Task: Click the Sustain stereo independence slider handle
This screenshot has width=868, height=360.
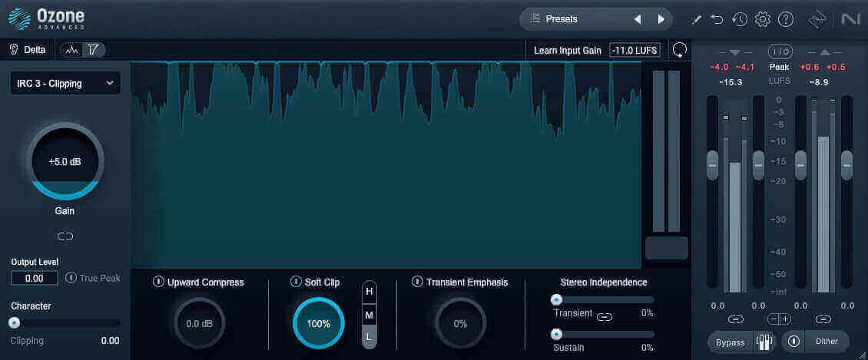Action: pos(556,334)
